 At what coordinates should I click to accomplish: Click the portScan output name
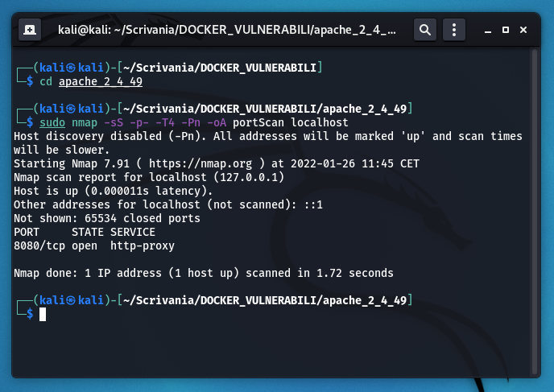(258, 122)
